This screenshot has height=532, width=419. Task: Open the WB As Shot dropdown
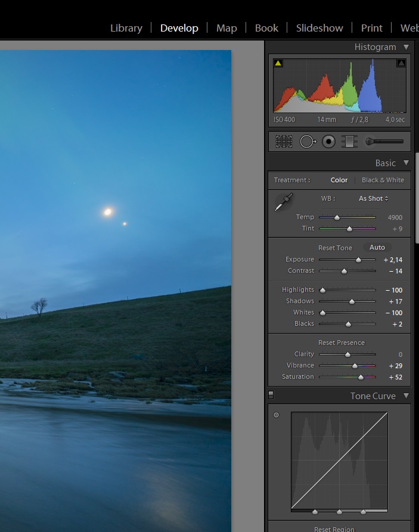[x=373, y=198]
